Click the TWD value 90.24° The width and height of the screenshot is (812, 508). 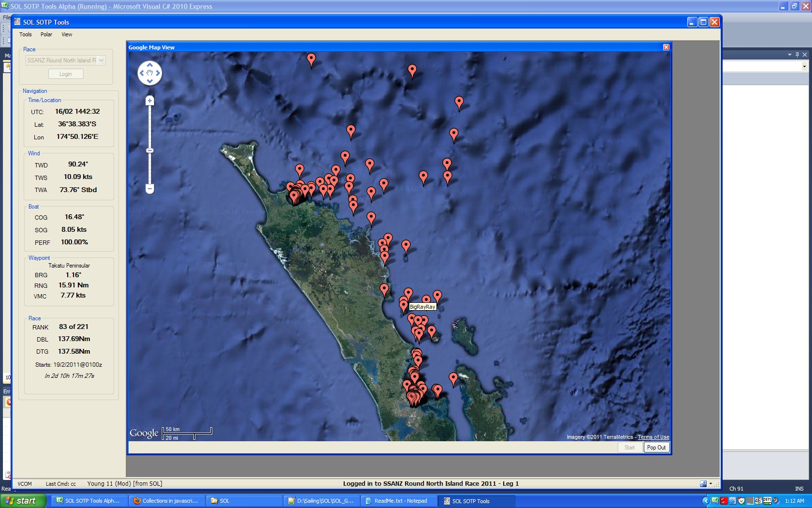[78, 164]
